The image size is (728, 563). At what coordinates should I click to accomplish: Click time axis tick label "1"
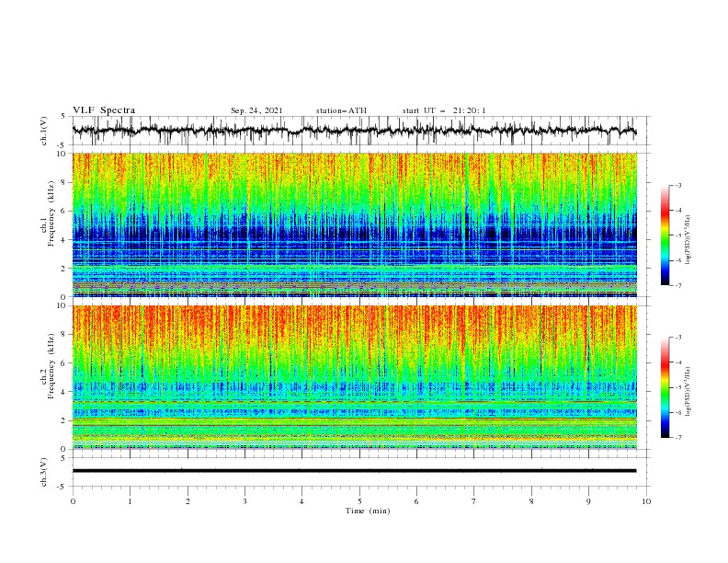[130, 501]
